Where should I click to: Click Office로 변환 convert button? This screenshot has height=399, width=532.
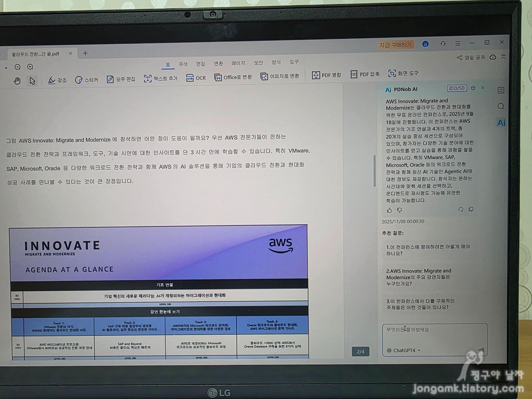pos(233,77)
